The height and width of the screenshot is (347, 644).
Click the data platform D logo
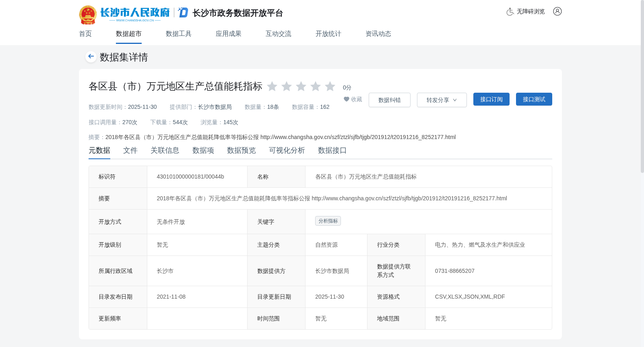(183, 12)
